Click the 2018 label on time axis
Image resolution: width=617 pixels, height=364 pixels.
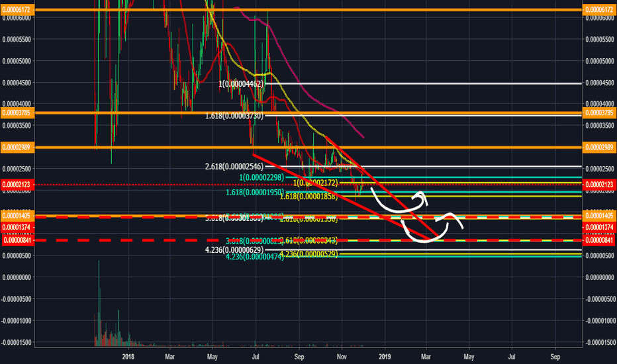point(128,357)
